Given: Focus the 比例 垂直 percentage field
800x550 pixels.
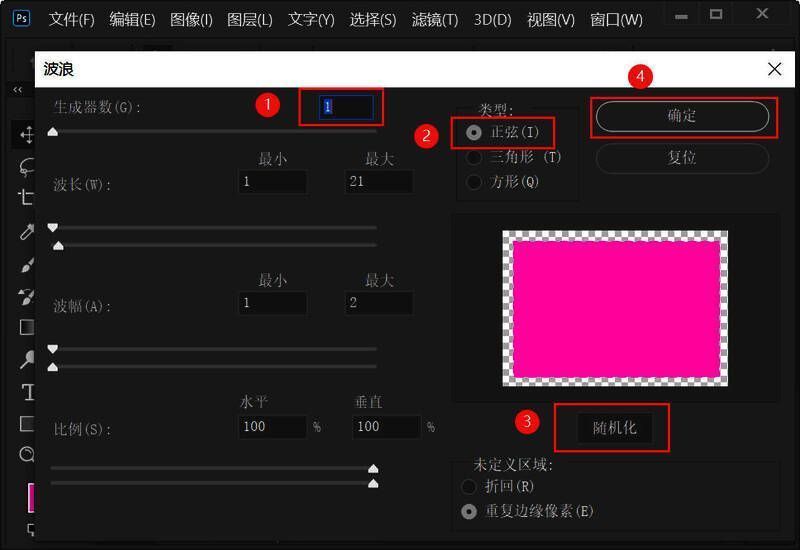Looking at the screenshot, I should point(386,427).
